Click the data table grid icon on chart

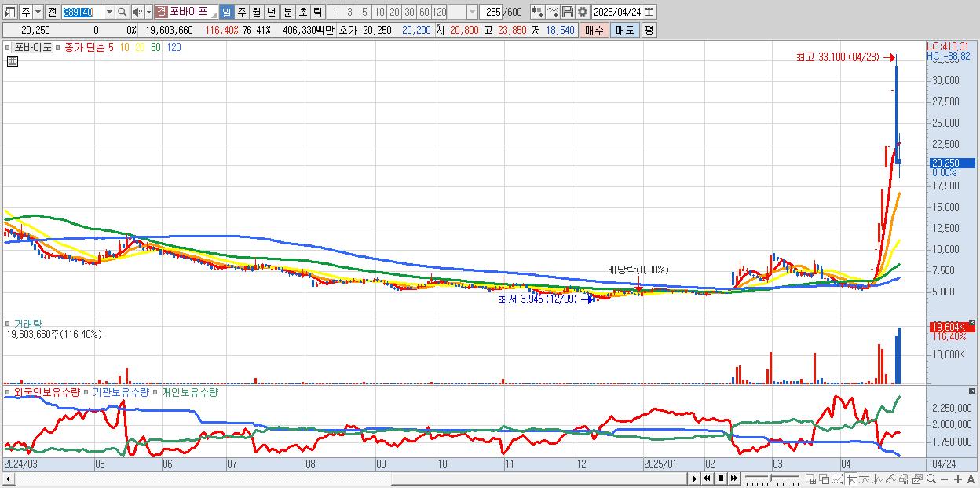pos(12,61)
